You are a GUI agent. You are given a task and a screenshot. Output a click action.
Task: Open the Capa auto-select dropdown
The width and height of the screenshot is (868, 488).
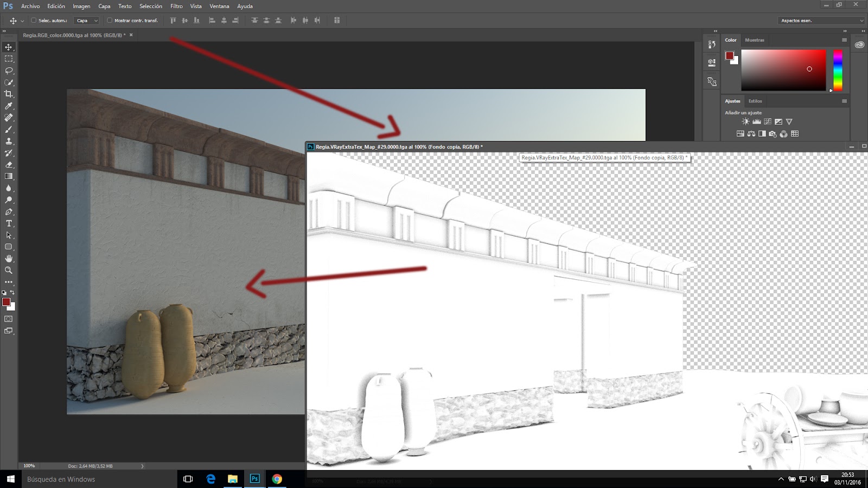point(87,21)
